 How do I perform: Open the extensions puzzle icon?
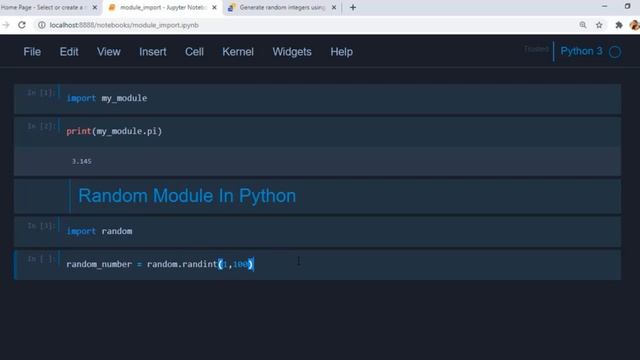[x=619, y=25]
